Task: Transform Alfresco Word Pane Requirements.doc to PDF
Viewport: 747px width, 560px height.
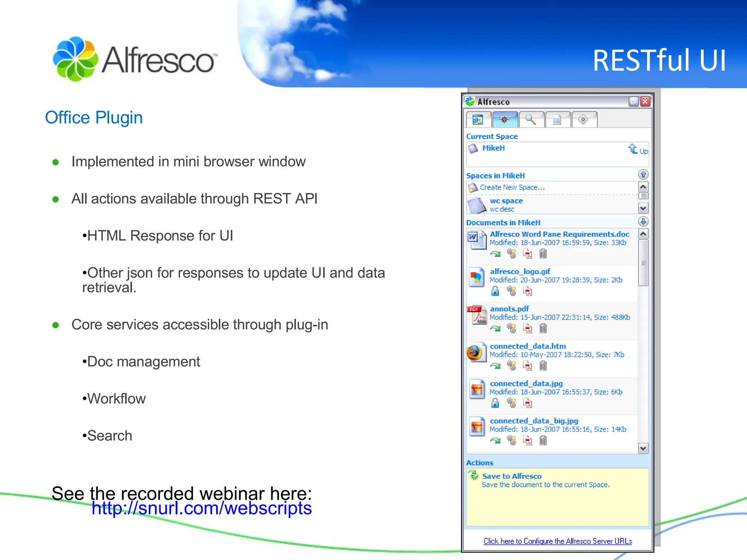Action: point(527,254)
